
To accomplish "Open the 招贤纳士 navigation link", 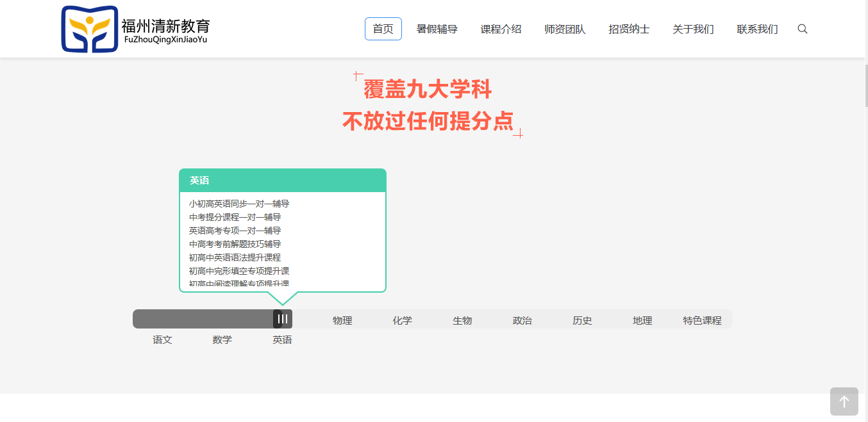I will coord(629,29).
